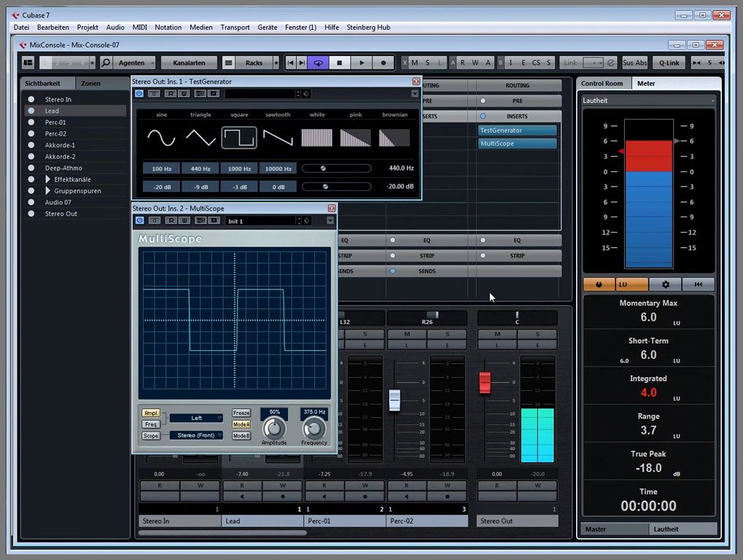
Task: Click the Read automation R icon in MultiScope
Action: [171, 221]
